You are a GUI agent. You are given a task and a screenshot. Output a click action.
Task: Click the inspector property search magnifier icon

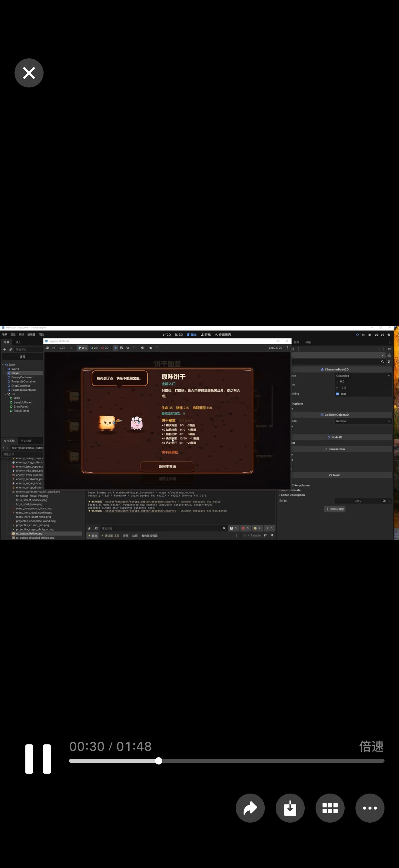coord(382,362)
